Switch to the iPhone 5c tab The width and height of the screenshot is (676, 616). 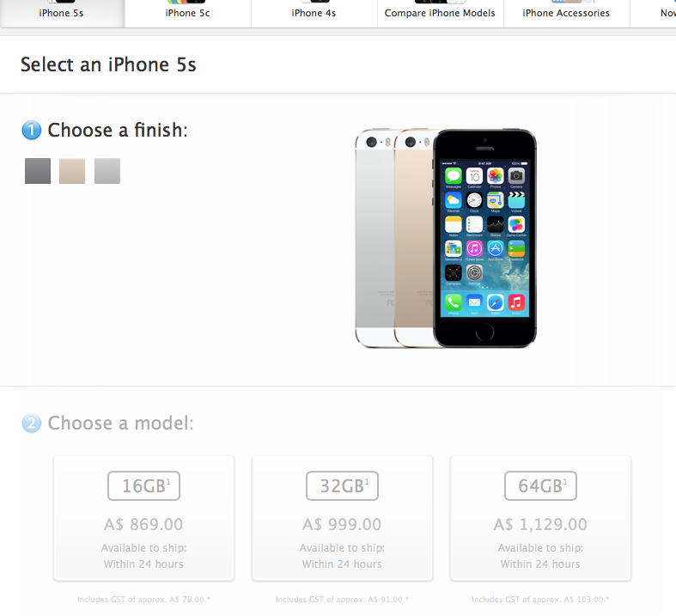coord(187,14)
